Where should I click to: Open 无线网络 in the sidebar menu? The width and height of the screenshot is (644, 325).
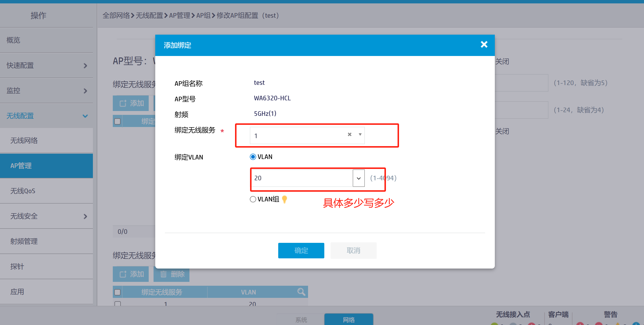click(24, 141)
